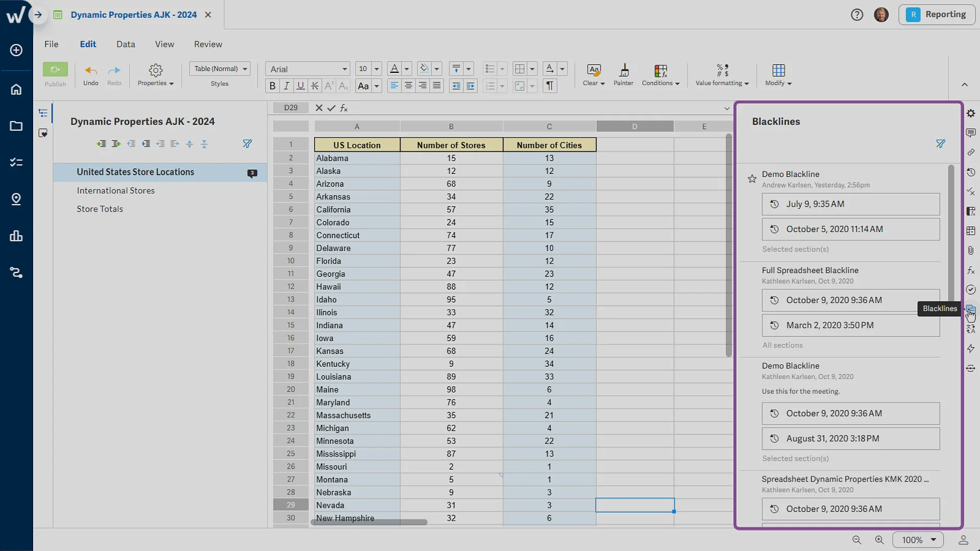Open the Data menu
The width and height of the screenshot is (980, 551).
(126, 44)
